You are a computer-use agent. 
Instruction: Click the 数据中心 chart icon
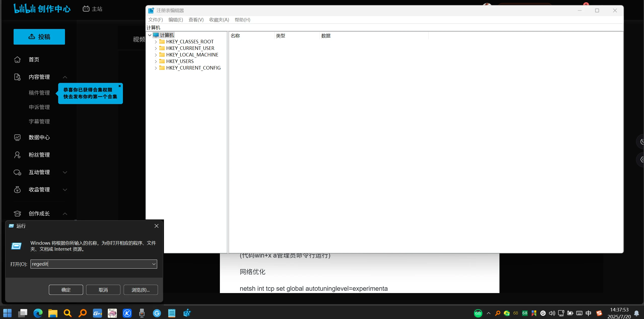click(17, 137)
